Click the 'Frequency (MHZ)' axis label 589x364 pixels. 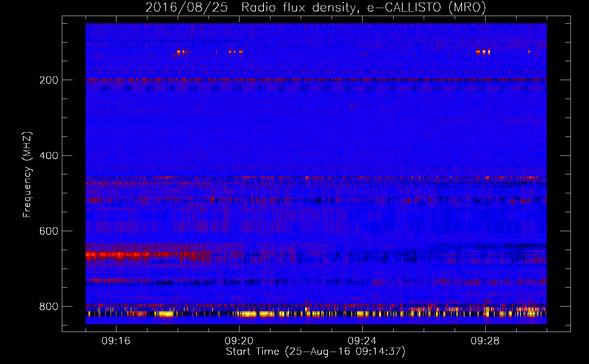point(27,174)
